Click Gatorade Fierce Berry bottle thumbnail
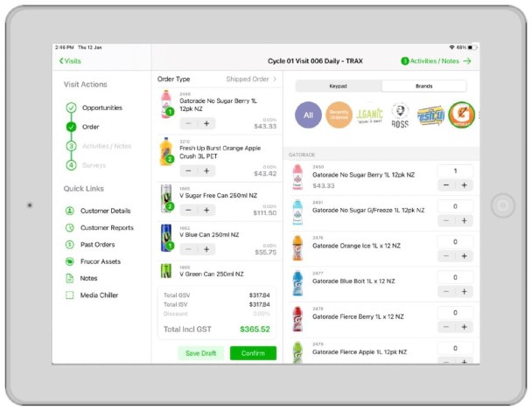532x410 pixels. pos(297,319)
